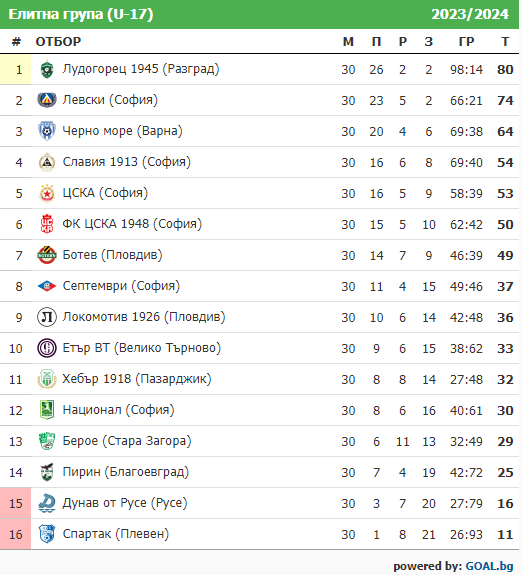Select team Национал (София)
The height and width of the screenshot is (575, 522).
coord(118,410)
